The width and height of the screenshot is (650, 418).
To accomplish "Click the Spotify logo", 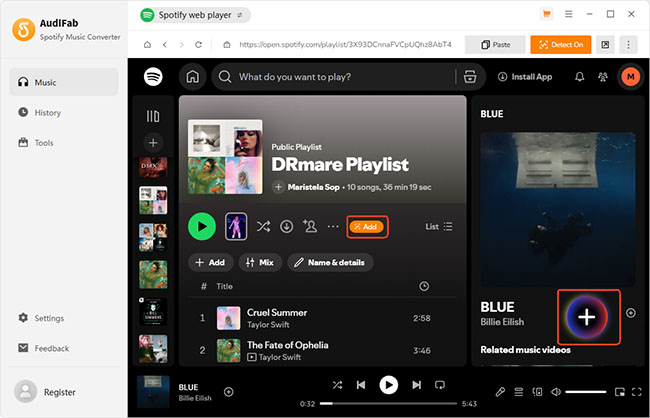I will point(153,77).
